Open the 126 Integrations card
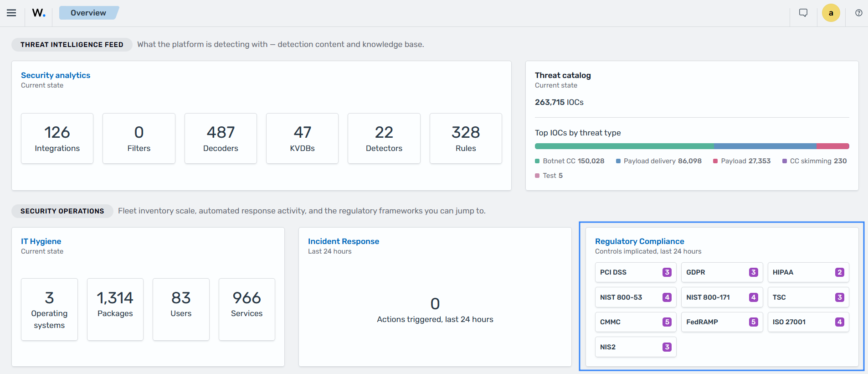This screenshot has height=374, width=868. [57, 138]
